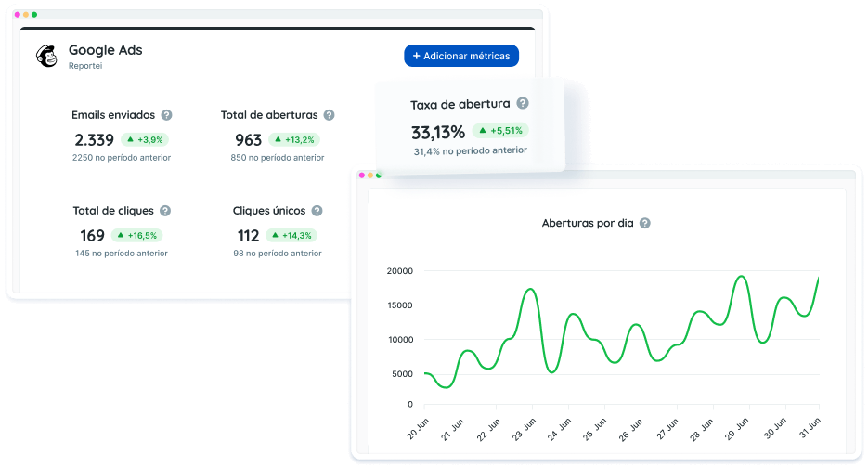
Task: Select the +3,9% growth badge
Action: 144,140
